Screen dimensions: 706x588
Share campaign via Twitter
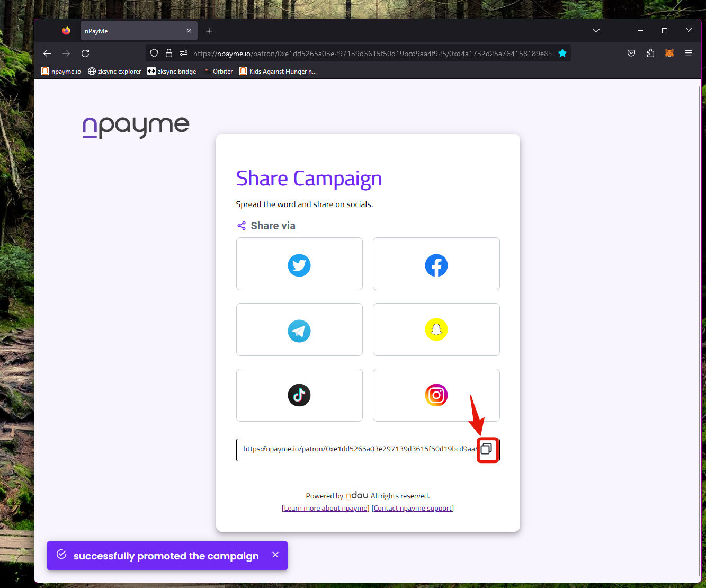(x=299, y=264)
